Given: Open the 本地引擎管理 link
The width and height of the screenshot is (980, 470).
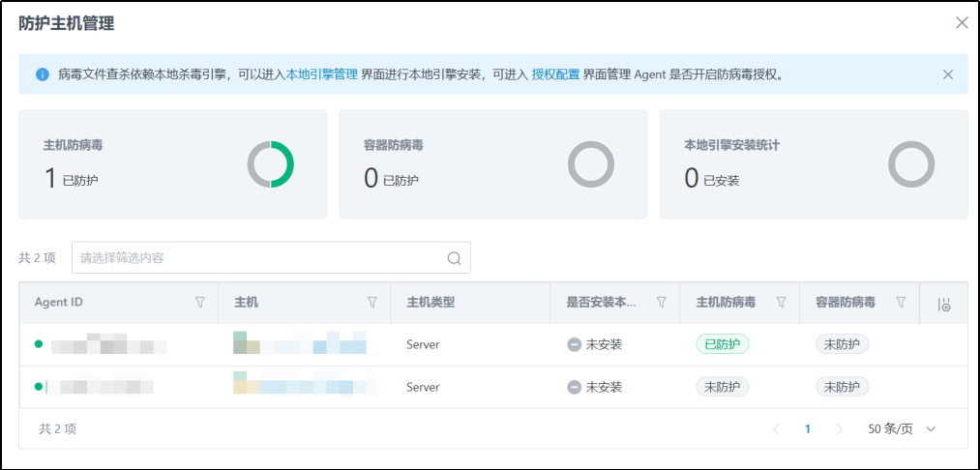Looking at the screenshot, I should (321, 74).
